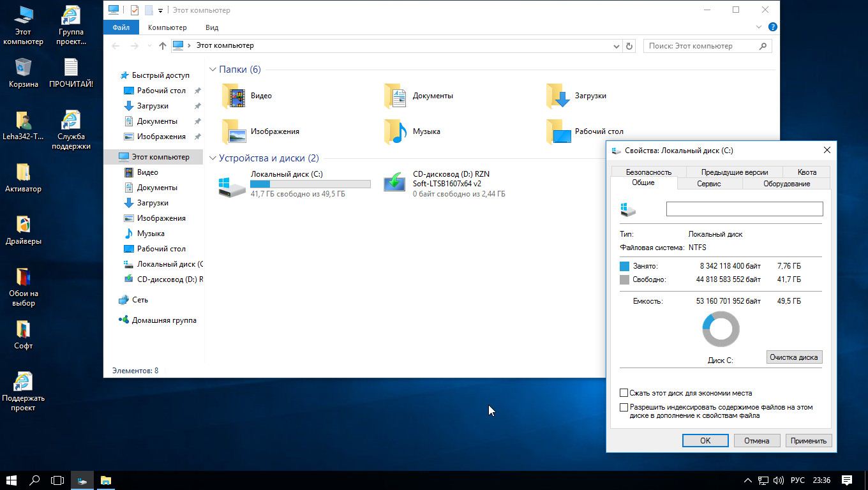This screenshot has height=490, width=868.
Task: Enable Сжать этот диск для экономии места
Action: tap(624, 393)
